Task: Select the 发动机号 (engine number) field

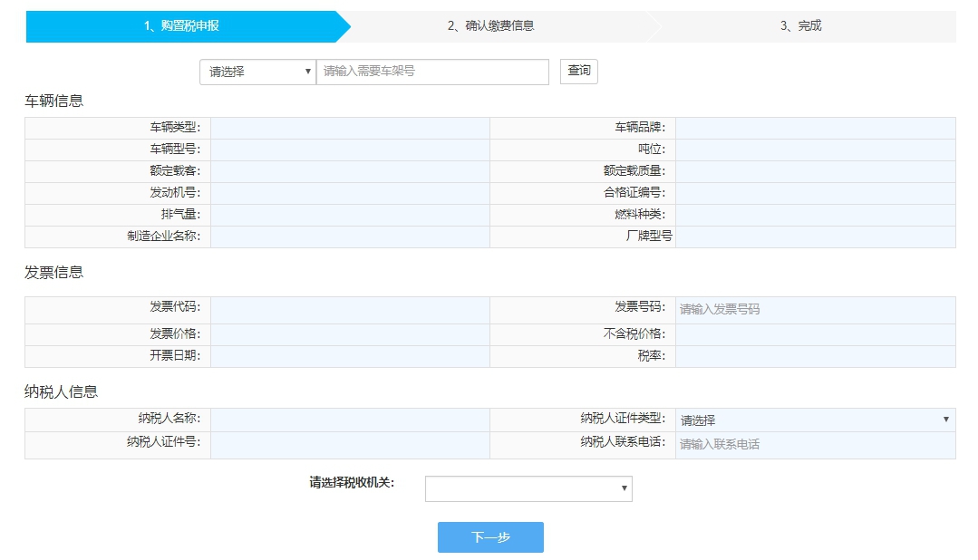Action: (349, 192)
